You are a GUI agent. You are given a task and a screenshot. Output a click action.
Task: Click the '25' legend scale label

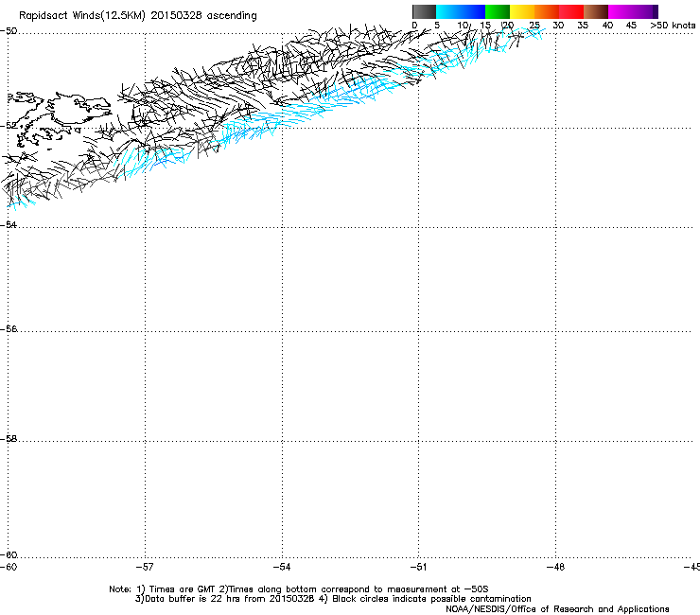point(534,26)
